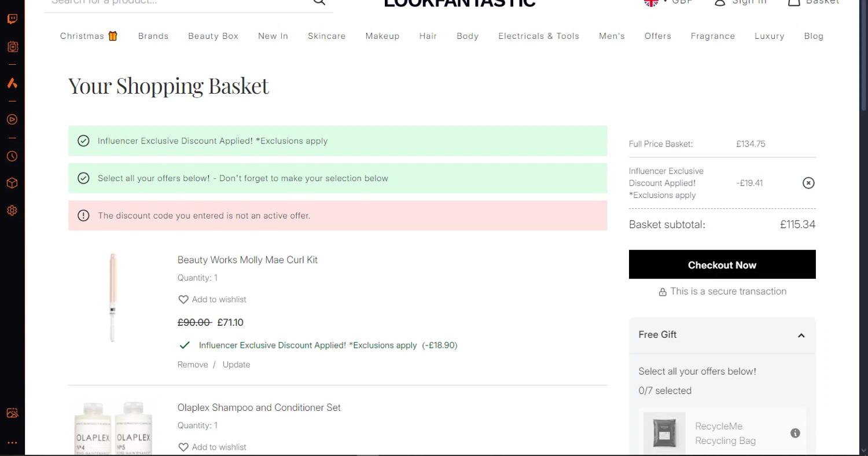Image resolution: width=868 pixels, height=456 pixels.
Task: Open the Fragrance menu
Action: click(713, 36)
